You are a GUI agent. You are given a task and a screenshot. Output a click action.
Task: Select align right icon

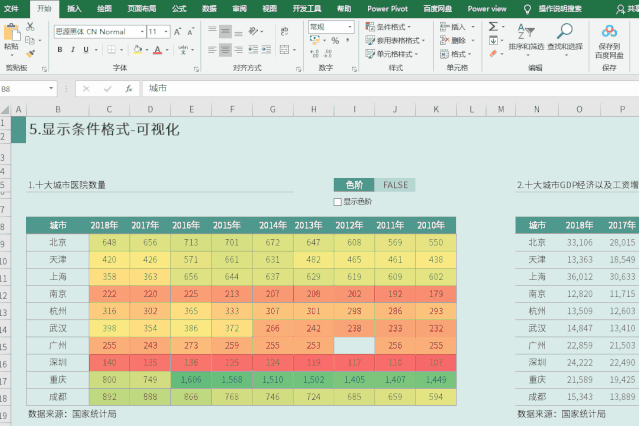click(x=239, y=50)
